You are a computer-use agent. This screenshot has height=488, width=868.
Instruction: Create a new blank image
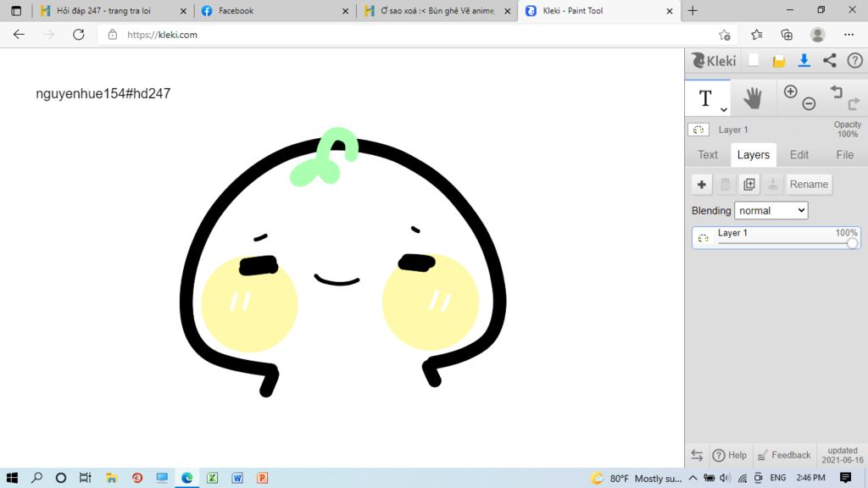[754, 60]
